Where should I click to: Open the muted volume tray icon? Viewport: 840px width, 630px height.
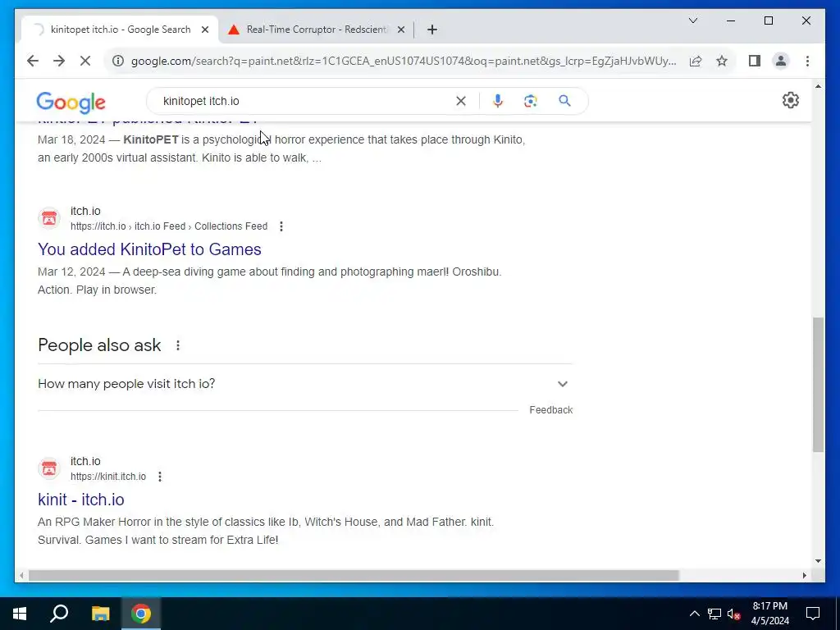point(733,614)
